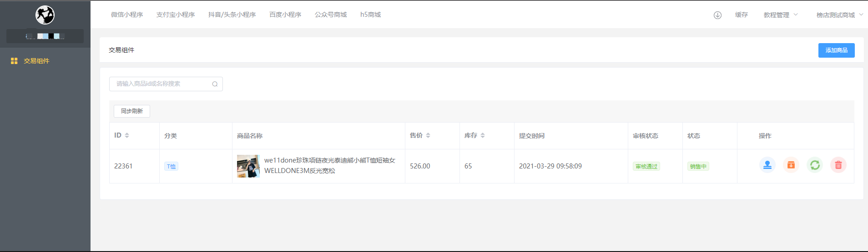
Task: Sort table by ID column arrows
Action: [127, 135]
